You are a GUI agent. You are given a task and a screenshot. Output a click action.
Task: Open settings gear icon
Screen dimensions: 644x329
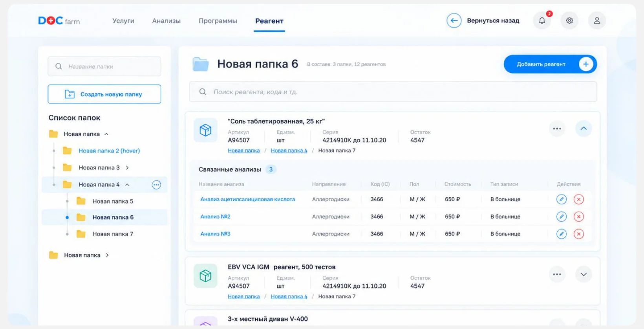coord(569,20)
